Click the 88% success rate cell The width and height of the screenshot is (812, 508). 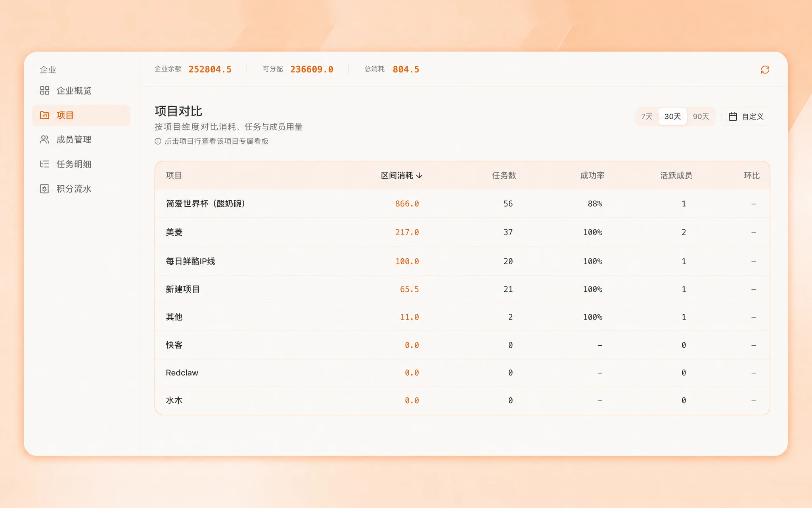(595, 204)
